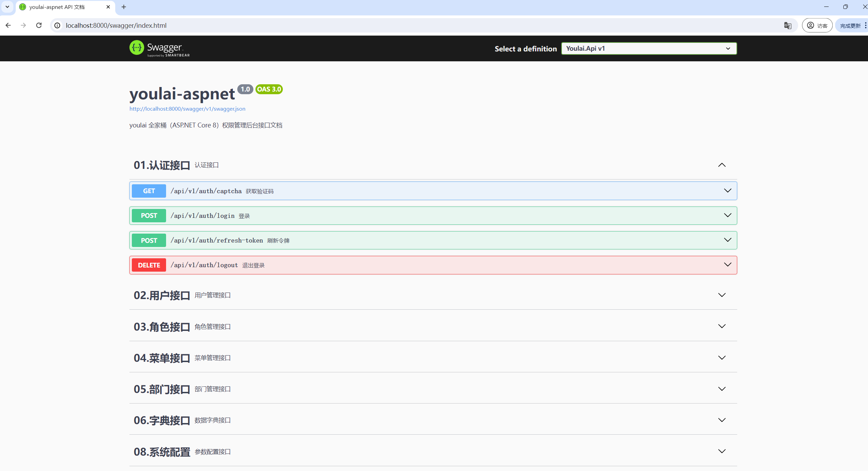
Task: Open the translate page icon
Action: 788,25
